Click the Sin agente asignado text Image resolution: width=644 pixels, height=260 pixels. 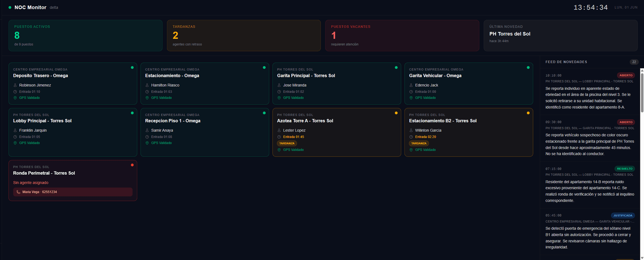[x=31, y=183]
